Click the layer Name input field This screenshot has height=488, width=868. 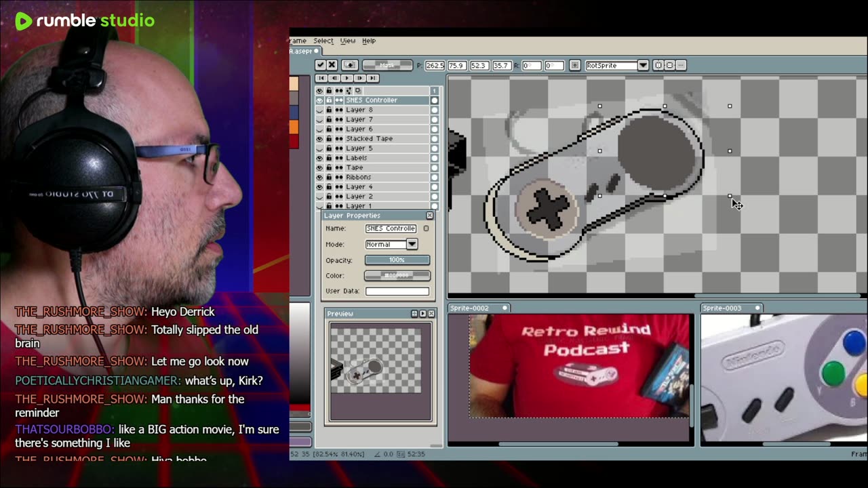(391, 228)
